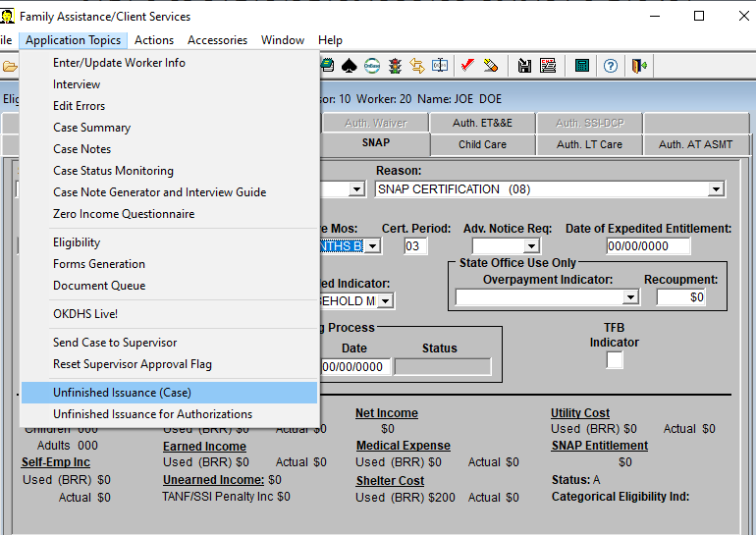
Task: Switch to the SNAP tab
Action: [x=376, y=142]
